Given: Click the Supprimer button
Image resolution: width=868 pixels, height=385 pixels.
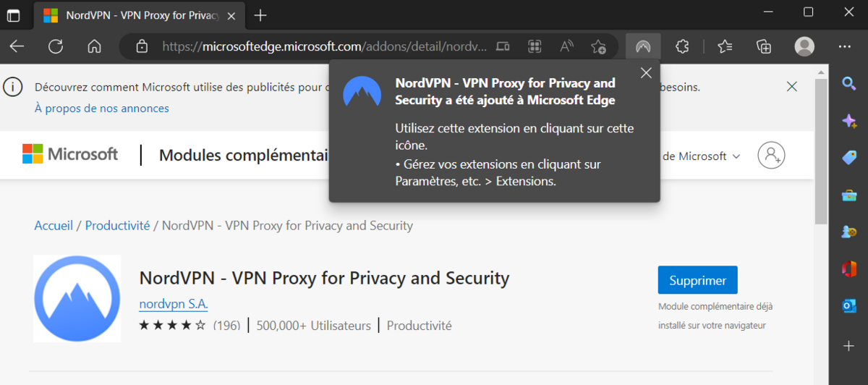Looking at the screenshot, I should tap(697, 280).
